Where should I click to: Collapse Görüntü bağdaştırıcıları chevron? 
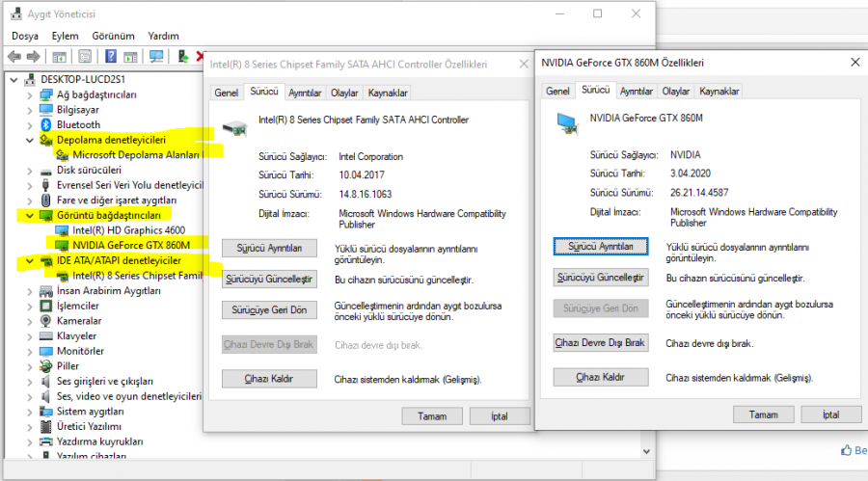[x=30, y=215]
